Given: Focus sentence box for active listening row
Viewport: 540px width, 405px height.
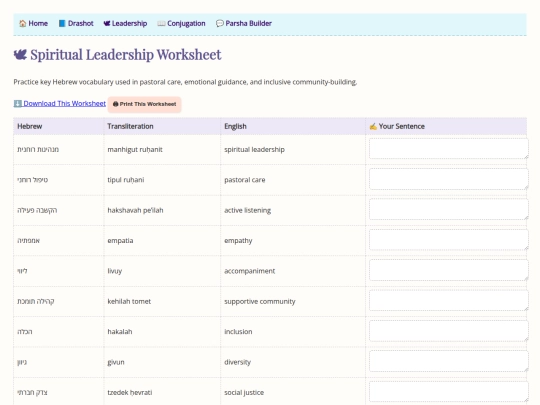Looking at the screenshot, I should [449, 209].
